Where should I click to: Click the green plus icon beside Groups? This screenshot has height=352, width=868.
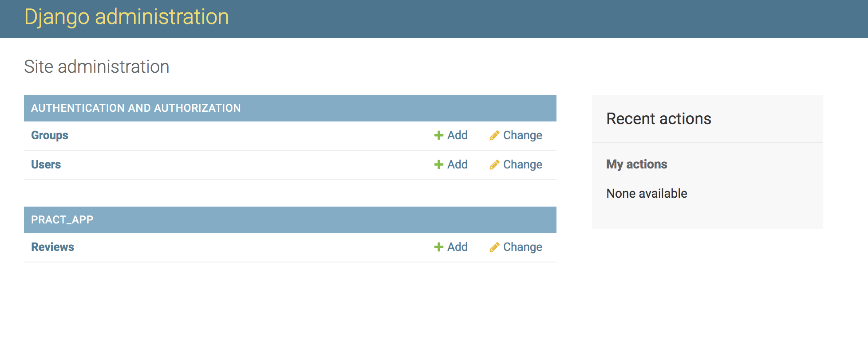(438, 135)
